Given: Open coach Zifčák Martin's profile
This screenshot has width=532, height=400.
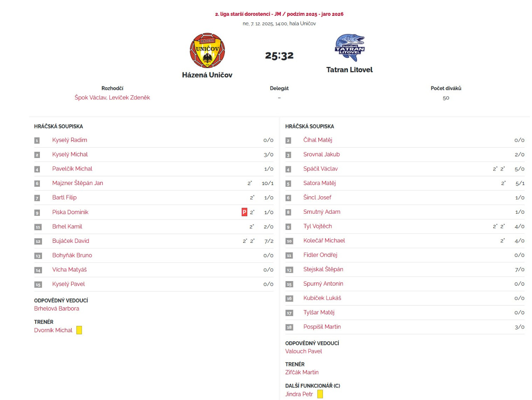Looking at the screenshot, I should [x=302, y=372].
